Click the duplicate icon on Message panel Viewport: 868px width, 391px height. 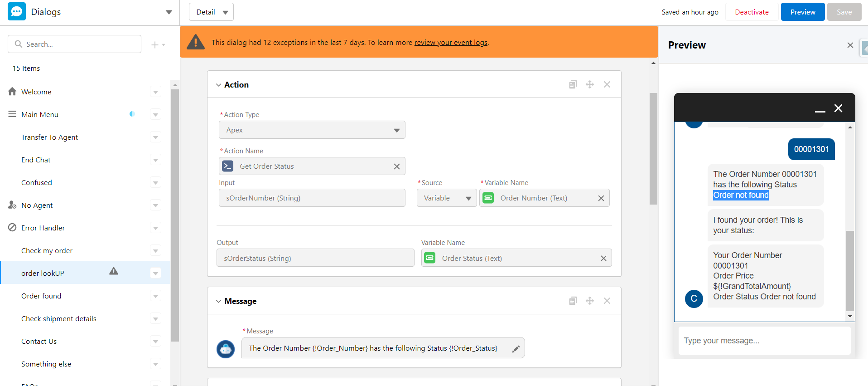point(573,301)
